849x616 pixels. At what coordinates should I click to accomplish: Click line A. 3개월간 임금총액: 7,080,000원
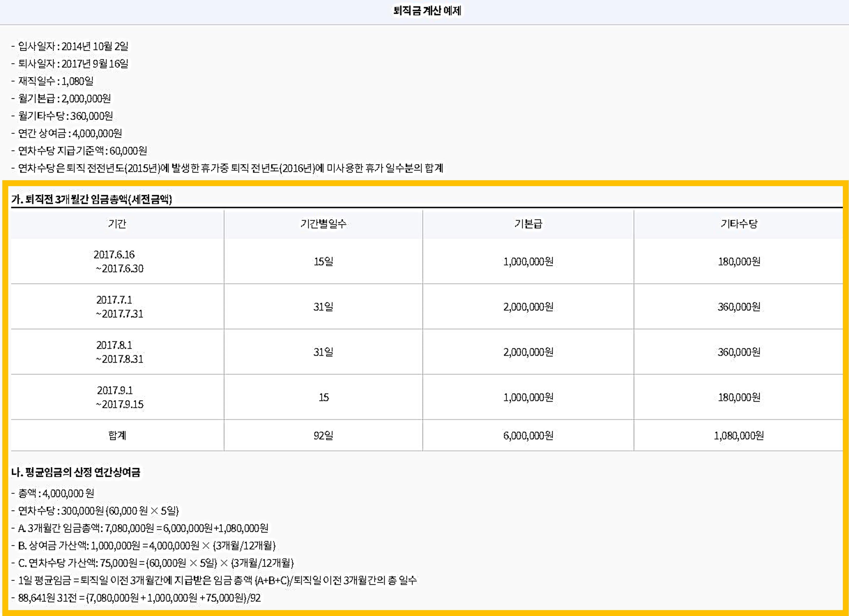140,528
